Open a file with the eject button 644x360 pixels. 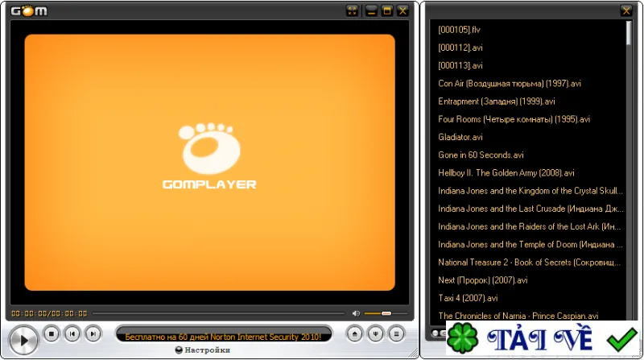(x=354, y=334)
